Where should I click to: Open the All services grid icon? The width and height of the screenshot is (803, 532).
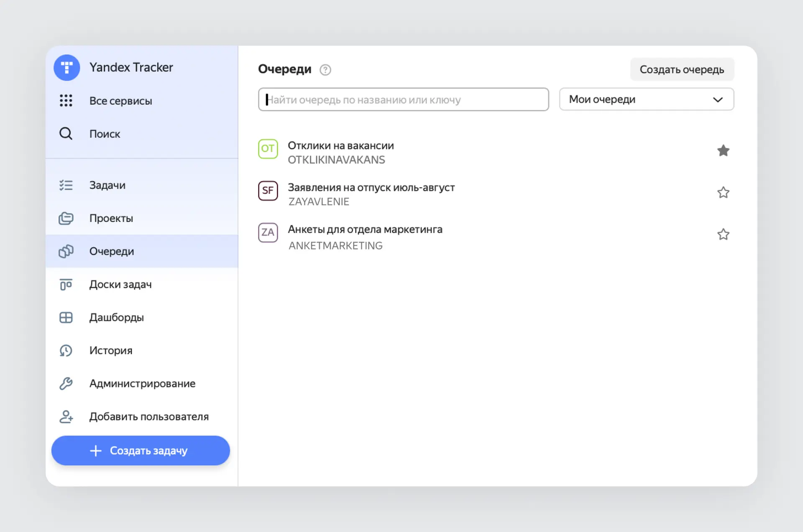pyautogui.click(x=66, y=101)
